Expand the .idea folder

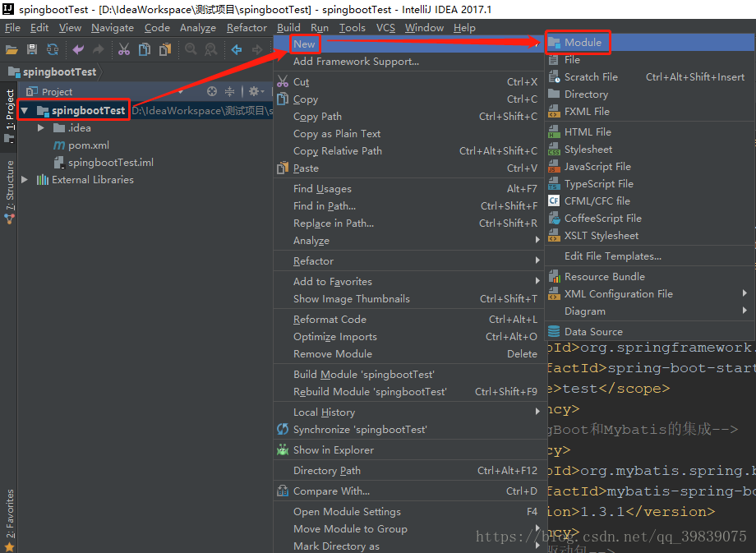tap(41, 127)
